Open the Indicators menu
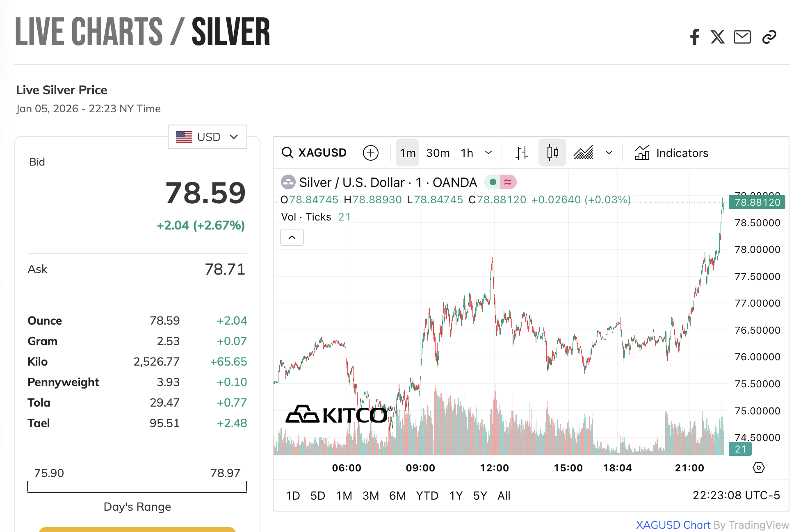 coord(671,153)
